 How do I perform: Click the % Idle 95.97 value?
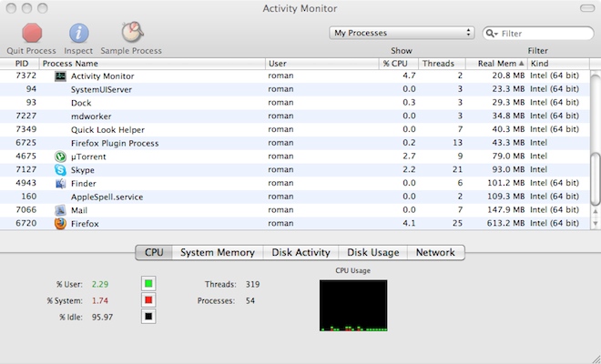[x=102, y=318]
